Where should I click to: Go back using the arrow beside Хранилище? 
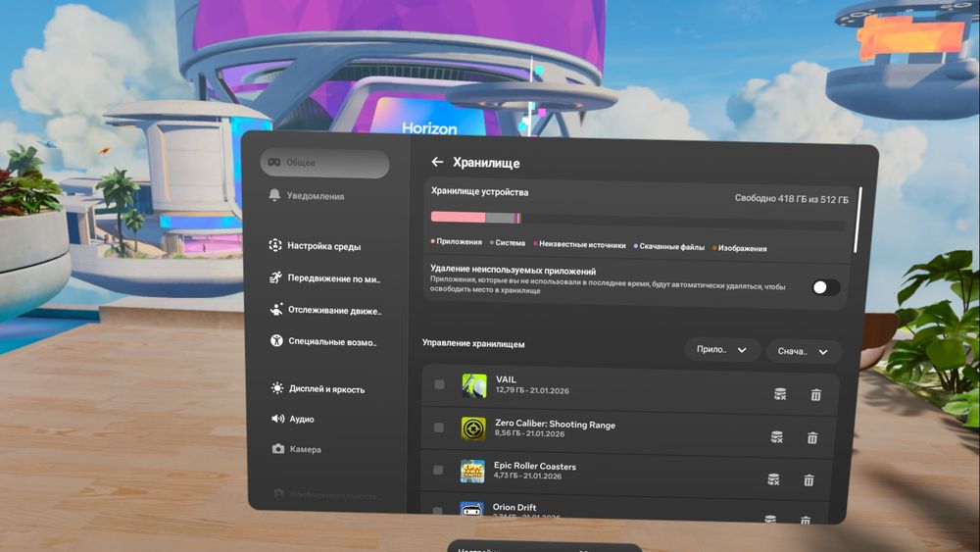(x=437, y=162)
